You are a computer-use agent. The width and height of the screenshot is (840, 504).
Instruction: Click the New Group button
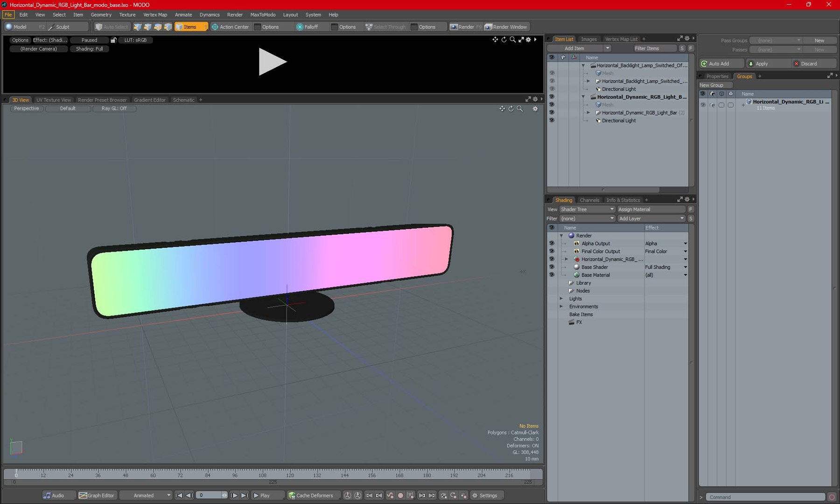715,85
